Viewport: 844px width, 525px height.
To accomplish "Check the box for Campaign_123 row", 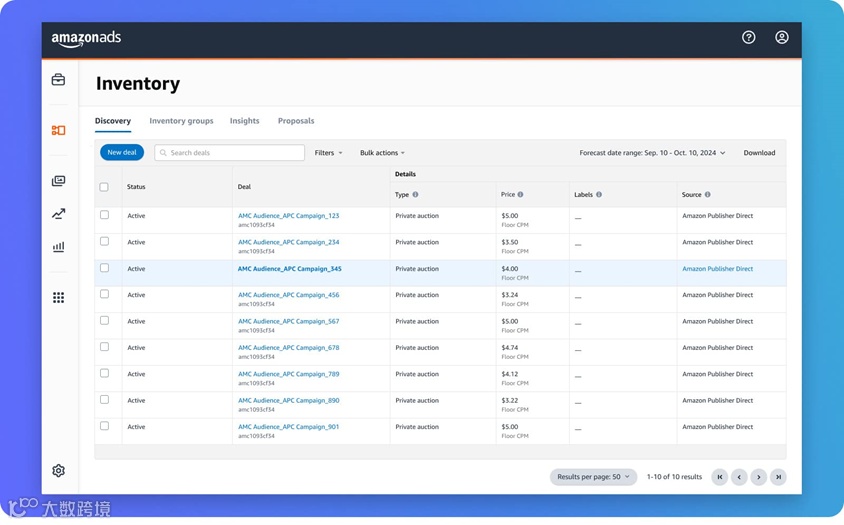I will [x=104, y=215].
